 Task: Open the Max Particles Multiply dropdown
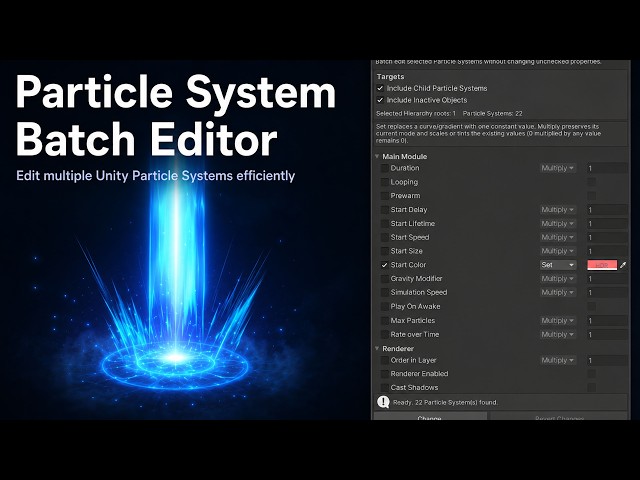(x=558, y=321)
